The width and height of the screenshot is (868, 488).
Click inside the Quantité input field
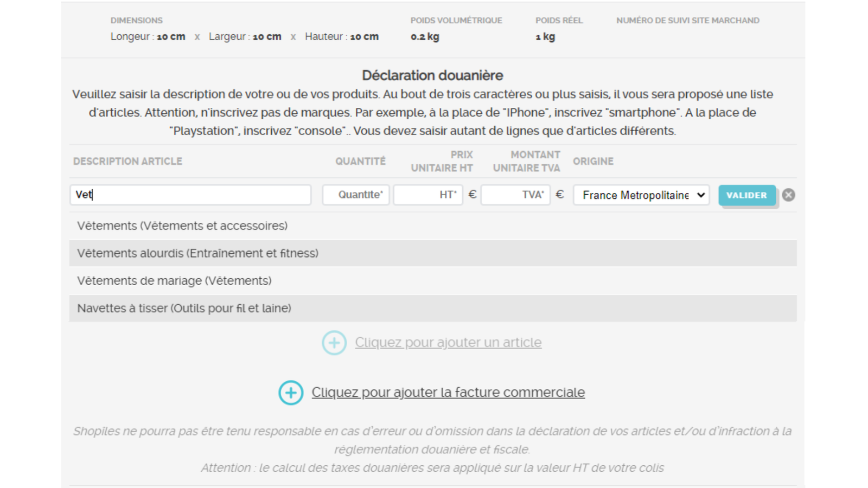[x=355, y=195]
